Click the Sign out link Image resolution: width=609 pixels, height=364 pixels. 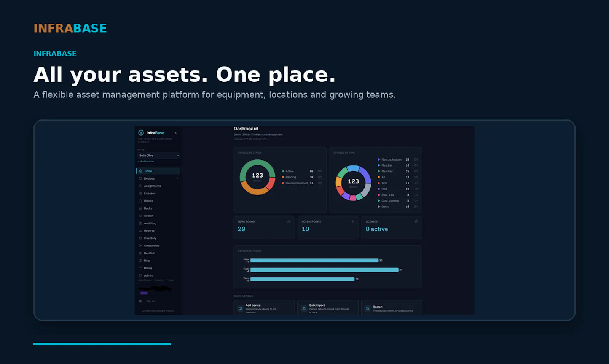pyautogui.click(x=151, y=301)
